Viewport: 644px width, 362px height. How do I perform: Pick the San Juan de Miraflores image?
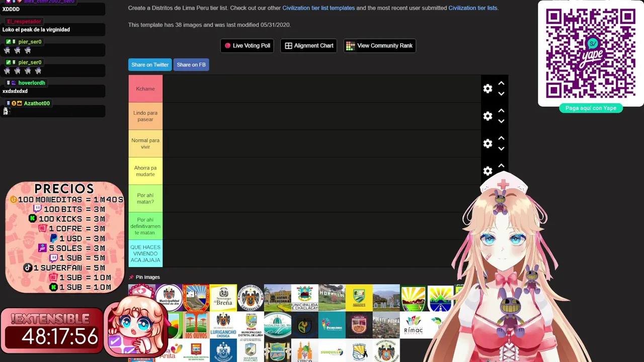point(251,350)
